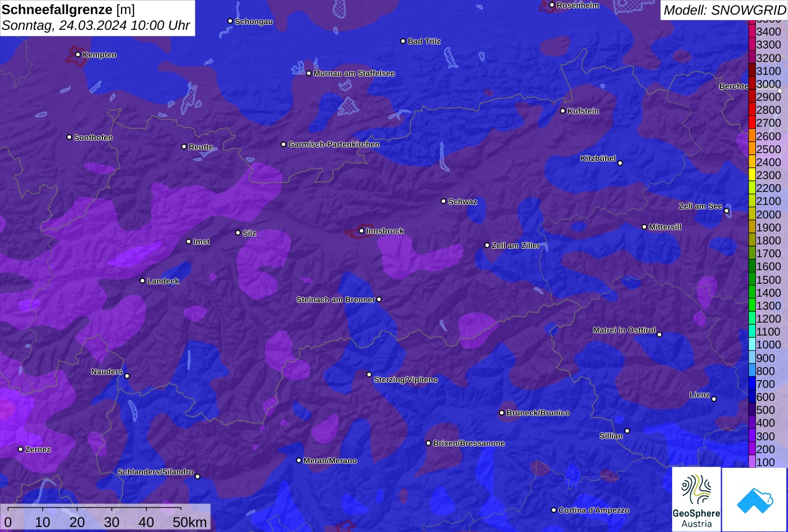Click the date 'Sonntag, 24.03.2024 10:00 Uhr'
Screen dimensions: 788x532
pyautogui.click(x=96, y=26)
